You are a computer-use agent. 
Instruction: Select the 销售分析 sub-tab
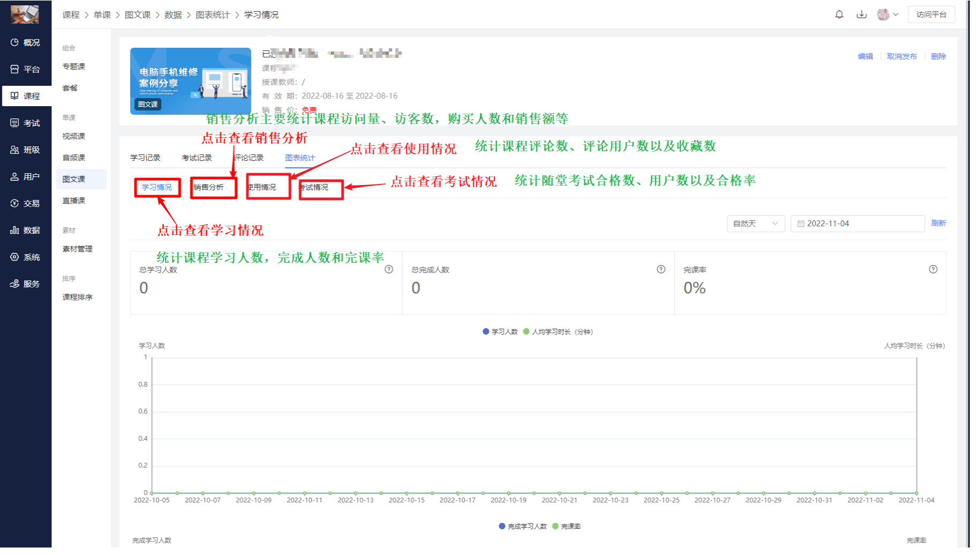209,187
